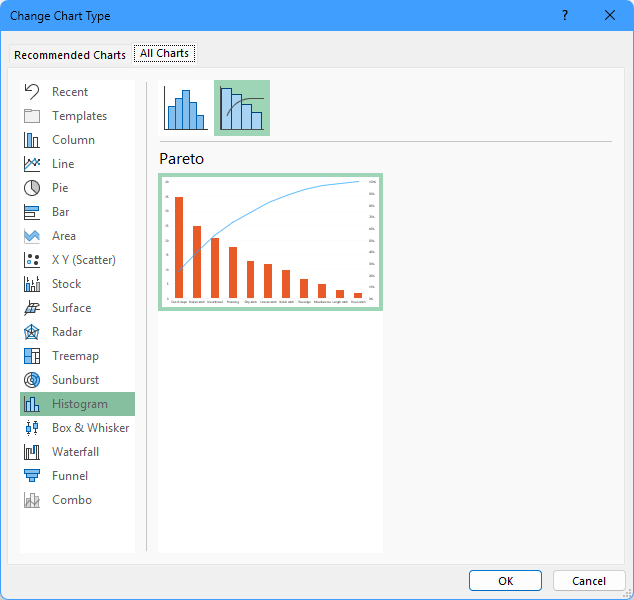Choose the Treemap chart icon
Image resolution: width=634 pixels, height=600 pixels.
(32, 356)
